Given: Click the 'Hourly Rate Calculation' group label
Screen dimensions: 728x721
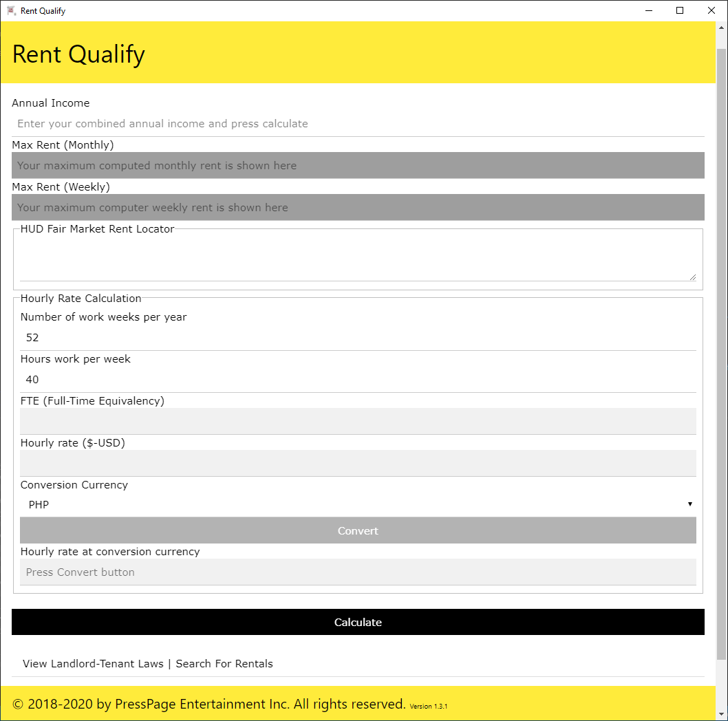Looking at the screenshot, I should coord(81,298).
